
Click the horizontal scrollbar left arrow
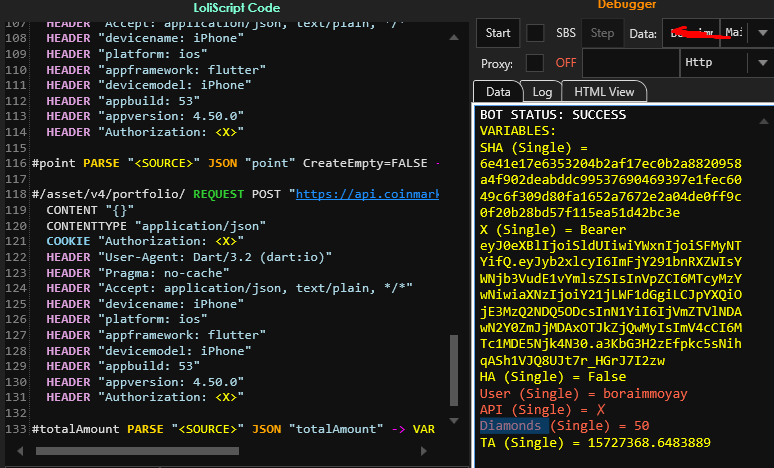(x=20, y=451)
